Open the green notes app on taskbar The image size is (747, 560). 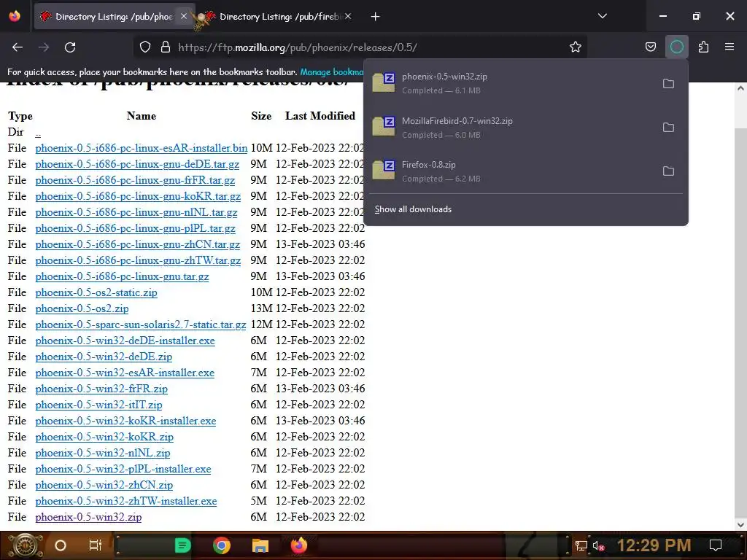pos(182,545)
